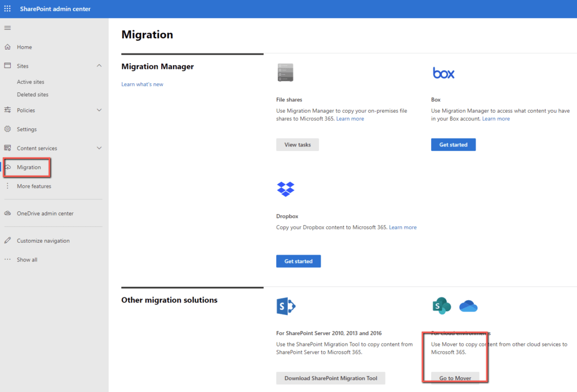Click the Dropbox label

pos(287,216)
